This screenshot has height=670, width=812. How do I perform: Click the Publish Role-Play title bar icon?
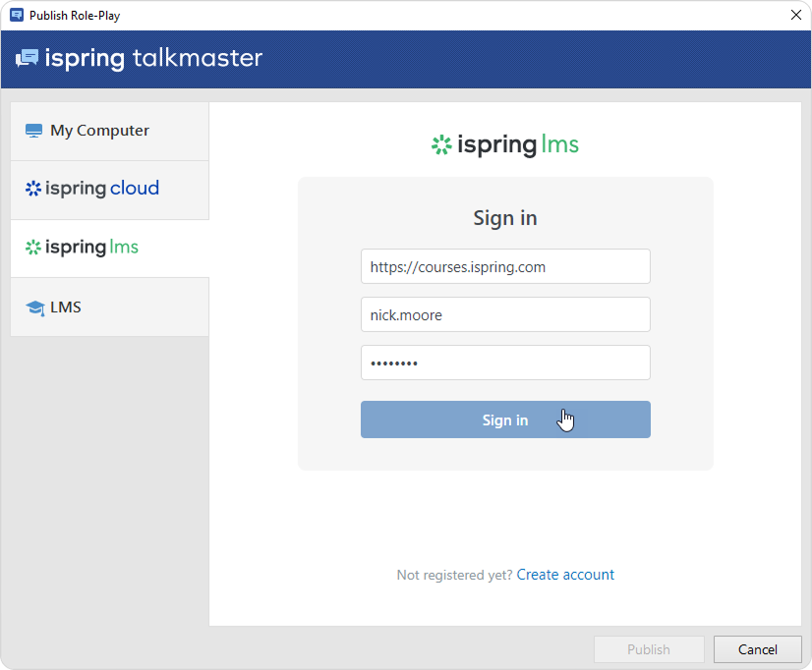[16, 15]
